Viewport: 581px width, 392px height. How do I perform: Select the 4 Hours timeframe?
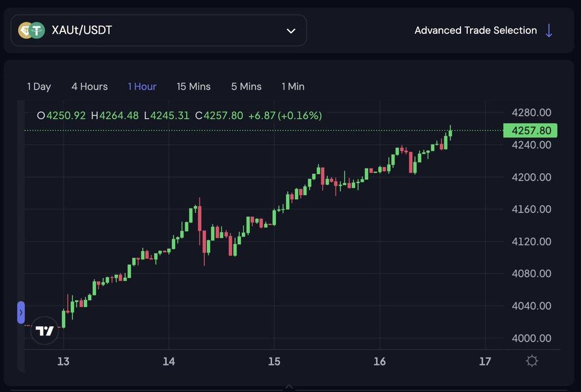click(x=90, y=87)
